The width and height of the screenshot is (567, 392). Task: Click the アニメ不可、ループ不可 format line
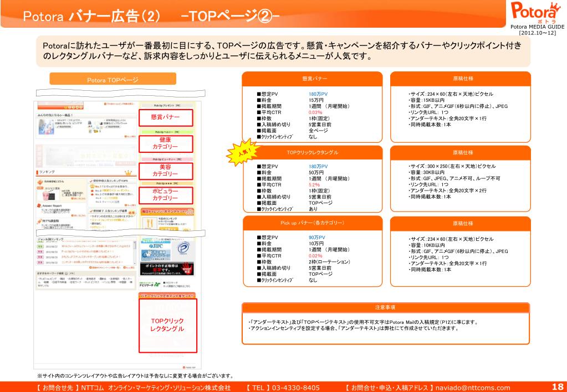pyautogui.click(x=454, y=178)
